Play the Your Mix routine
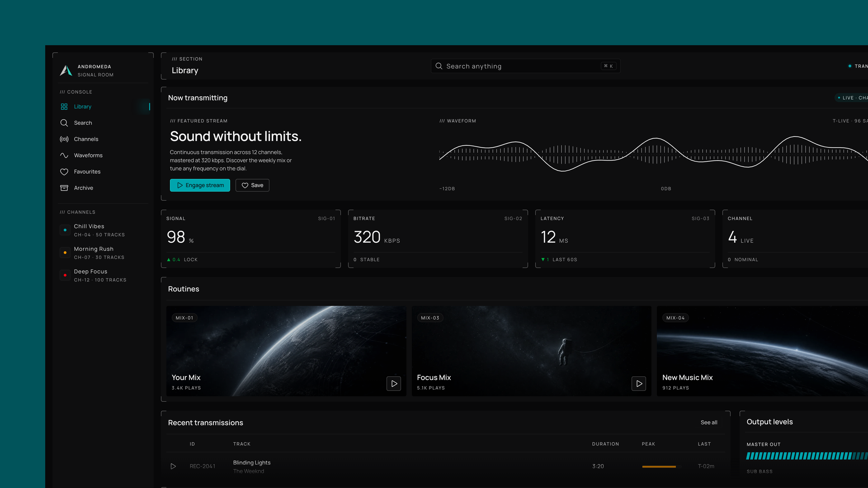 394,384
